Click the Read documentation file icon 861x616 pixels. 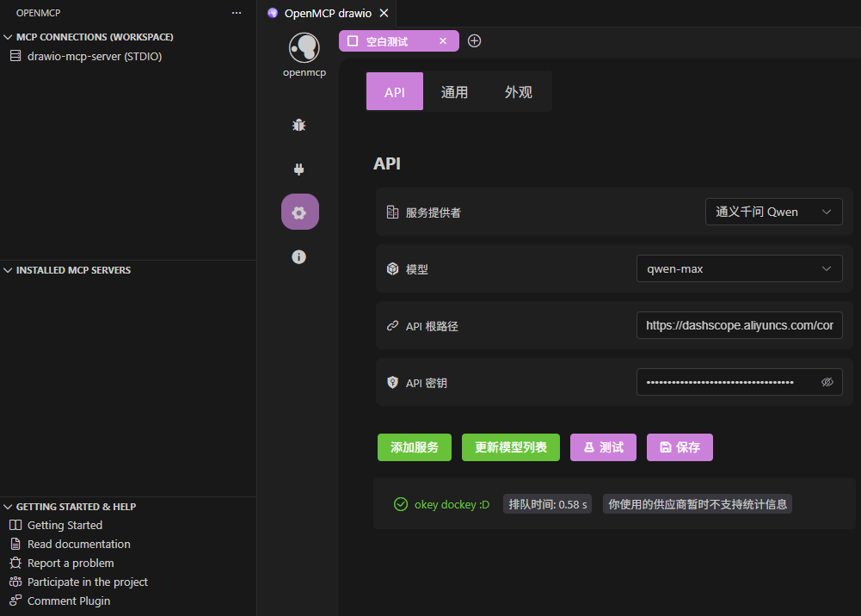tap(15, 544)
